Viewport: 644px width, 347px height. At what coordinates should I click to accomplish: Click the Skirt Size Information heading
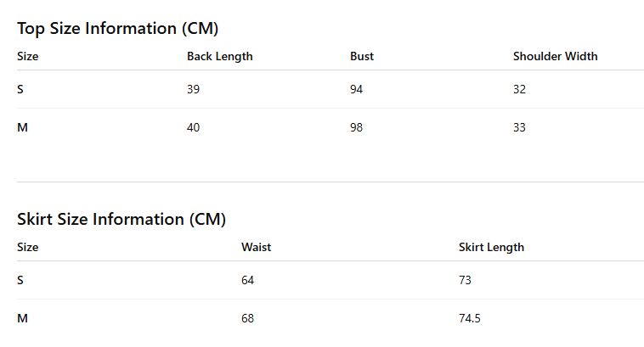121,219
